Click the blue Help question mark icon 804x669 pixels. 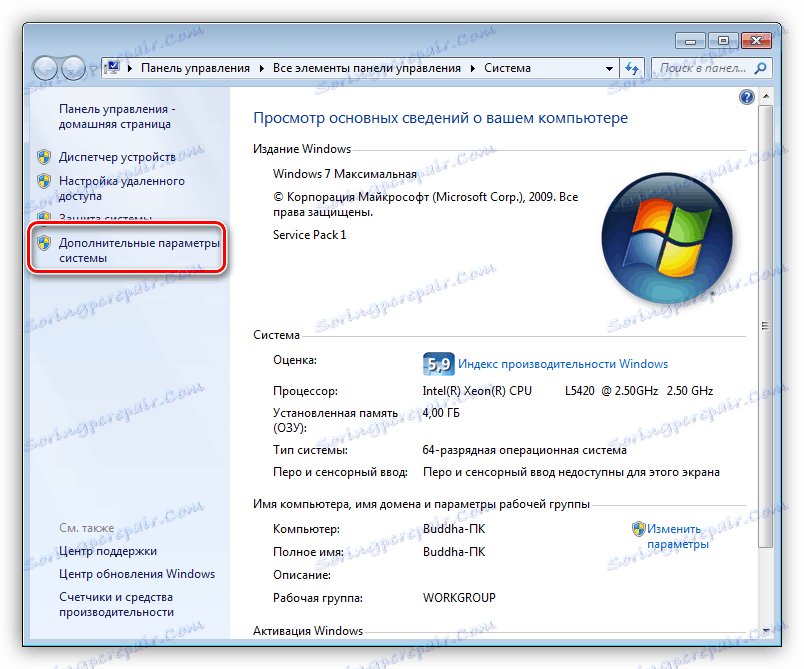click(x=747, y=96)
